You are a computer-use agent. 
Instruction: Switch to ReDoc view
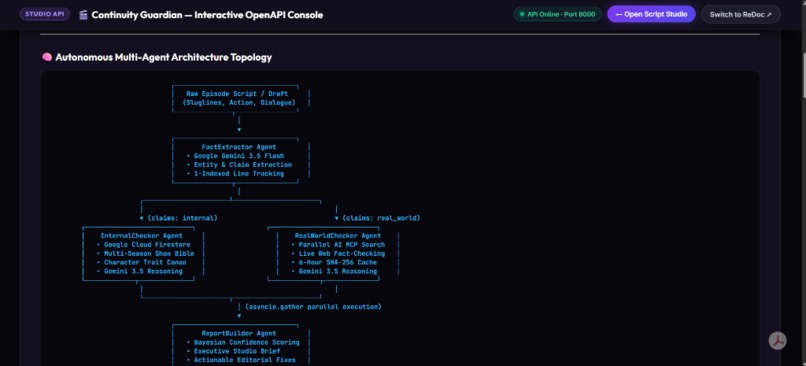(741, 14)
